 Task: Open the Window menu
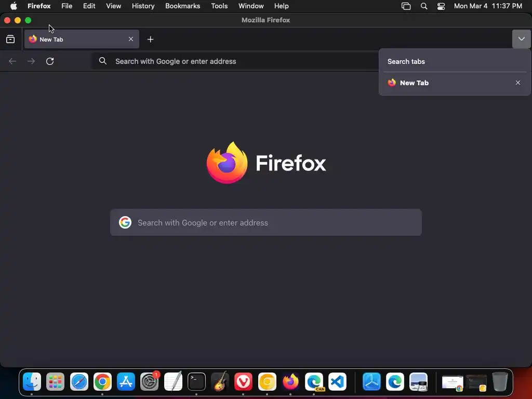click(x=251, y=6)
